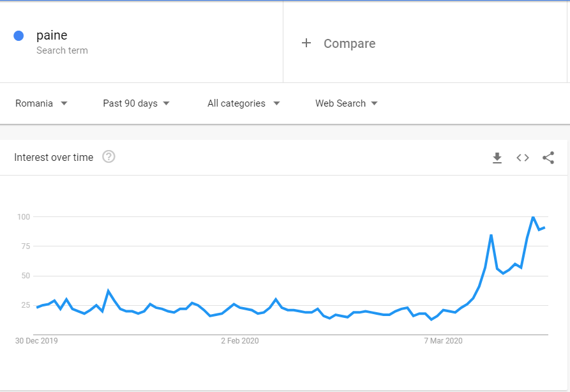Download the Interest over time data as CSV
570x392 pixels.
point(497,158)
